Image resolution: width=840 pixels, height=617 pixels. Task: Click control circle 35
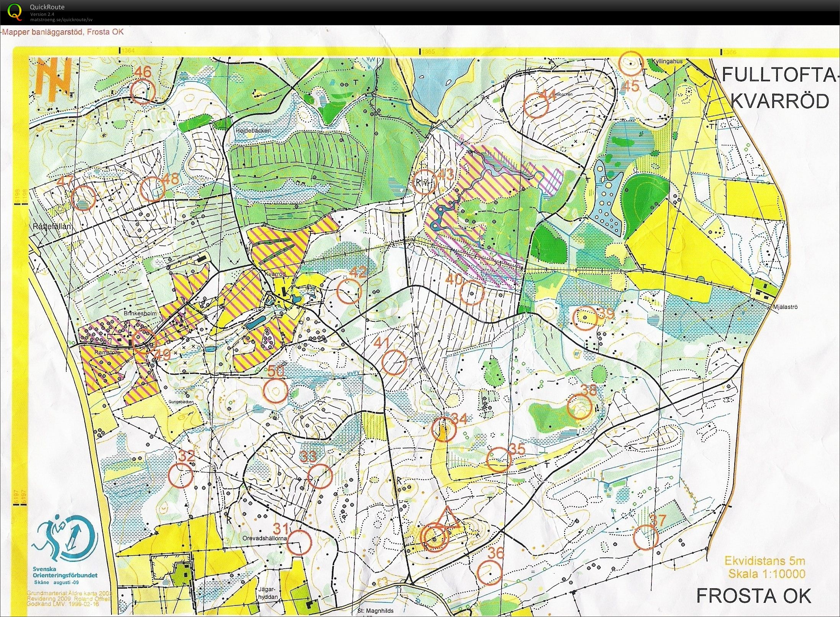(499, 459)
